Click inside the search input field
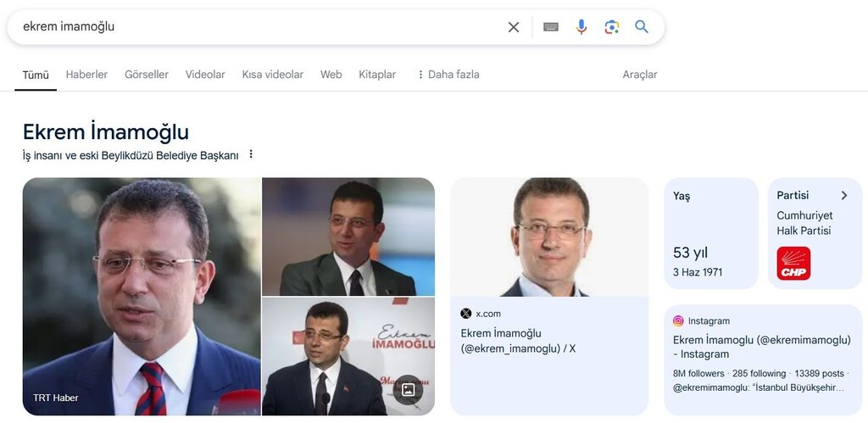 pos(254,27)
